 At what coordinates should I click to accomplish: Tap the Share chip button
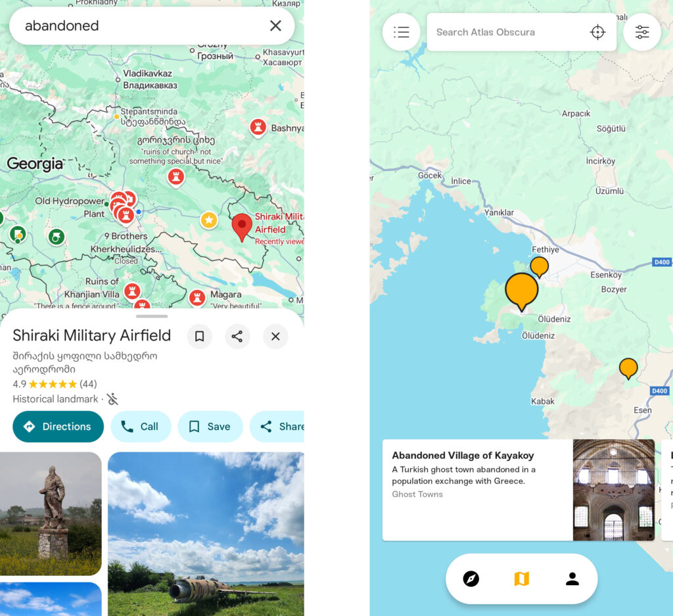click(277, 426)
